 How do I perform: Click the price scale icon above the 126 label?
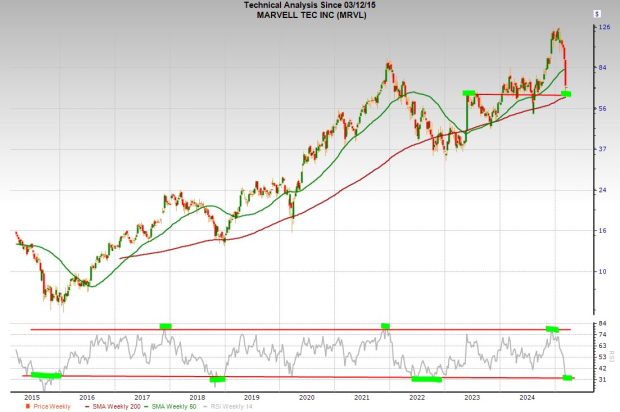pyautogui.click(x=597, y=16)
